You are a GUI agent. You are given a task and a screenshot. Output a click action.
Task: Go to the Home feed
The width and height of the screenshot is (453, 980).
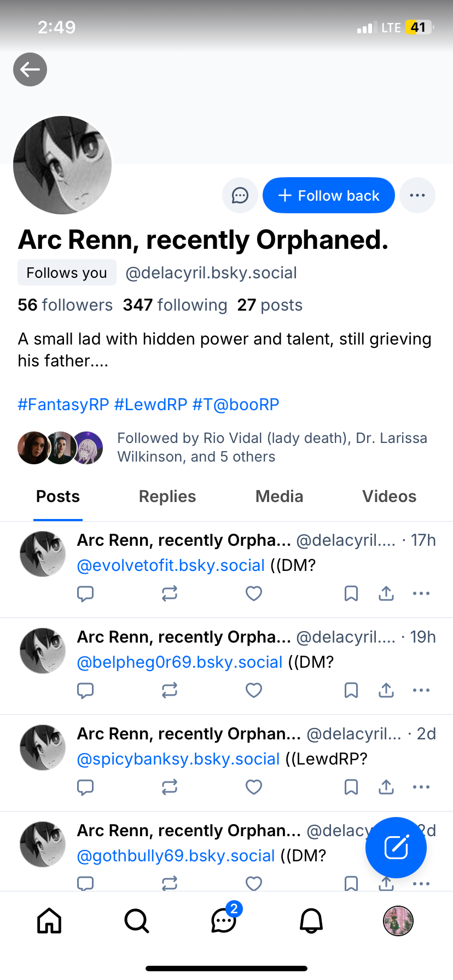[x=49, y=920]
